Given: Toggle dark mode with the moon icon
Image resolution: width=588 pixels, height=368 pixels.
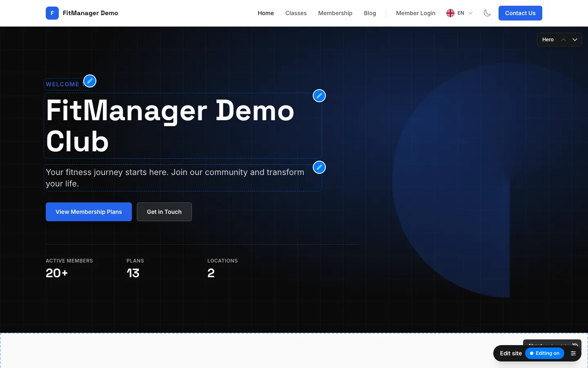Looking at the screenshot, I should pyautogui.click(x=487, y=13).
